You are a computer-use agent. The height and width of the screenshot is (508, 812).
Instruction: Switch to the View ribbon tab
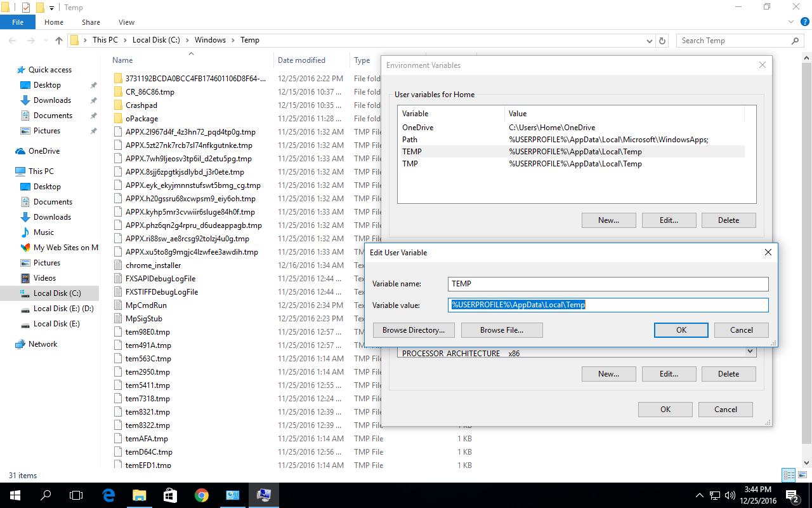tap(126, 22)
